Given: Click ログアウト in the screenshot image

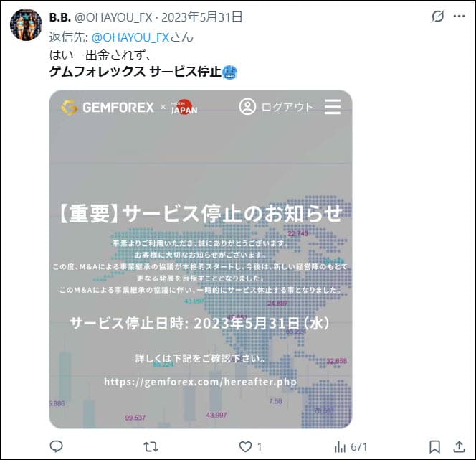Looking at the screenshot, I should (x=287, y=107).
